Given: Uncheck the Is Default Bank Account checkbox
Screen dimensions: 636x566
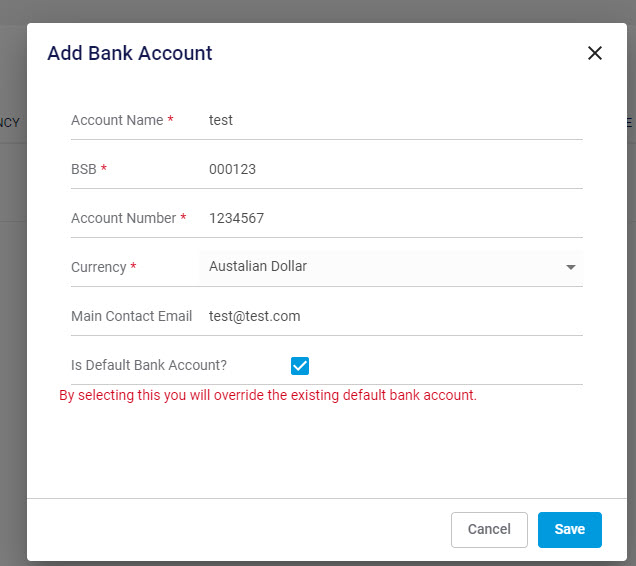Looking at the screenshot, I should 300,366.
